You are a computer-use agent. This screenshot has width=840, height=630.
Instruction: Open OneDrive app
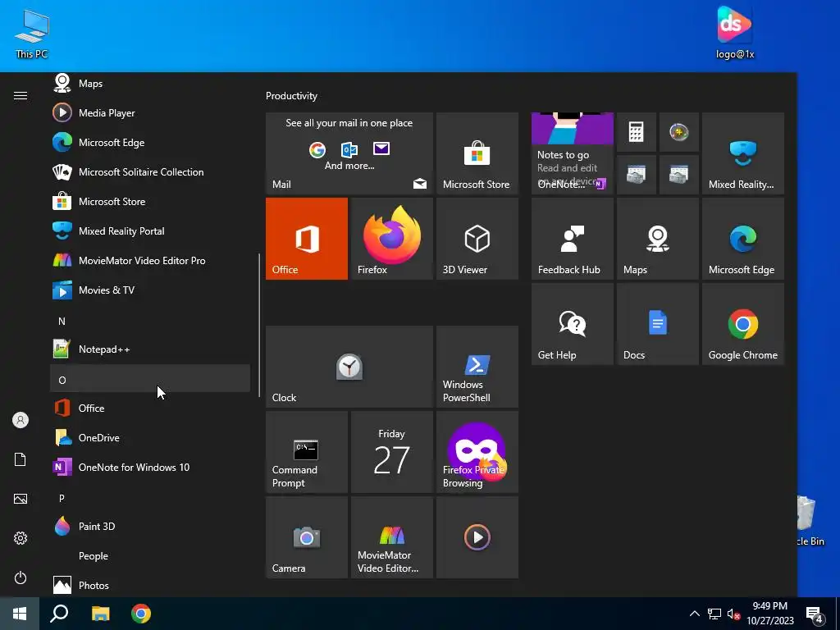[x=150, y=438]
